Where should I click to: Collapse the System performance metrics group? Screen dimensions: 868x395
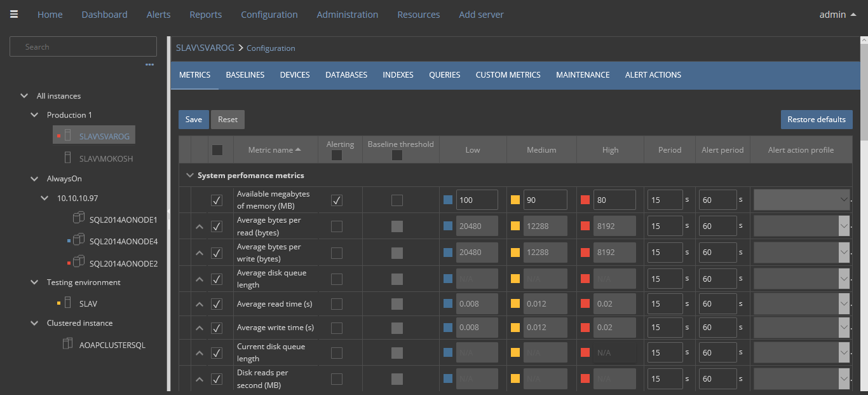(189, 174)
